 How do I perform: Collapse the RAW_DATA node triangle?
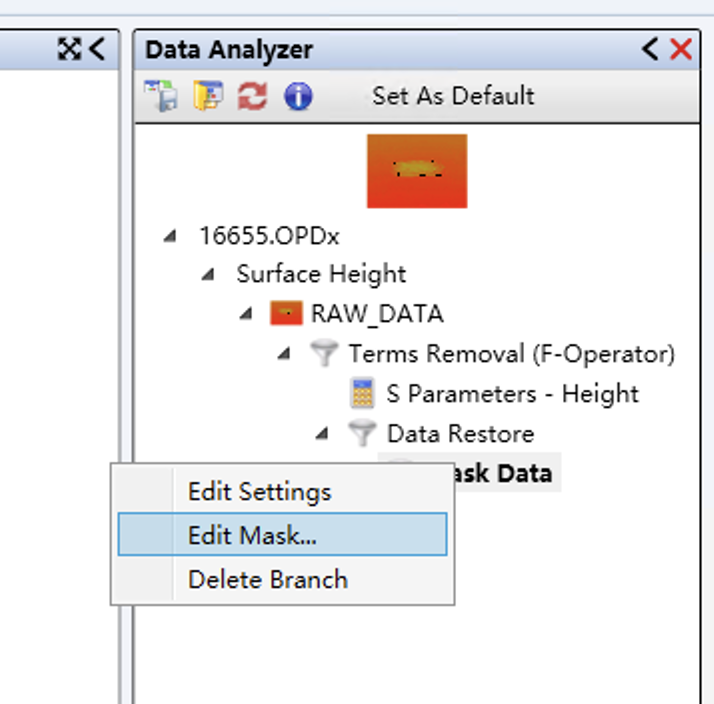pyautogui.click(x=246, y=314)
